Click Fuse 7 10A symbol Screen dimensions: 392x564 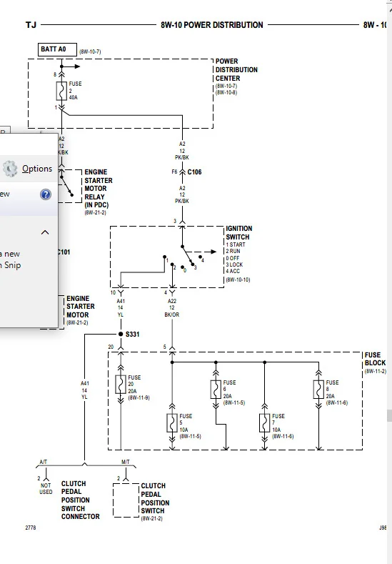point(264,423)
